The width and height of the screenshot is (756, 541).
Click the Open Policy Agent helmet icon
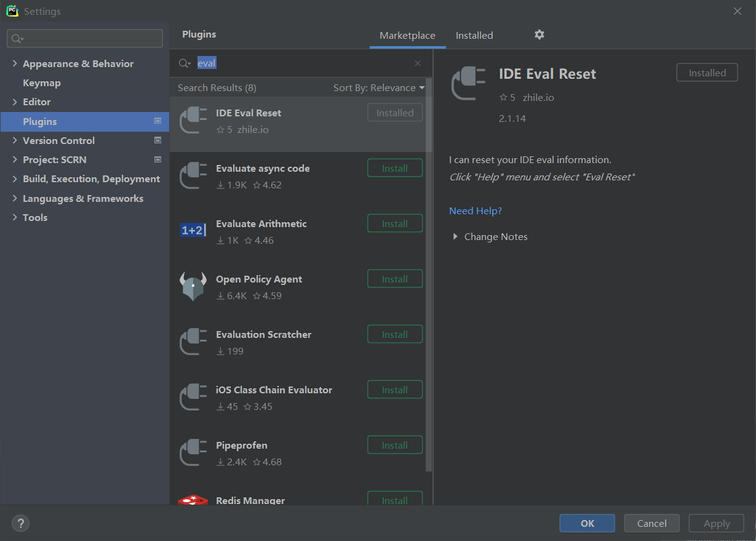pos(193,286)
